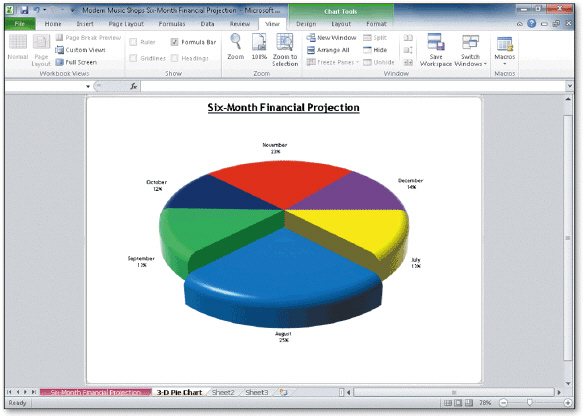Open Excel Help question mark
Image resolution: width=583 pixels, height=418 pixels.
[532, 23]
